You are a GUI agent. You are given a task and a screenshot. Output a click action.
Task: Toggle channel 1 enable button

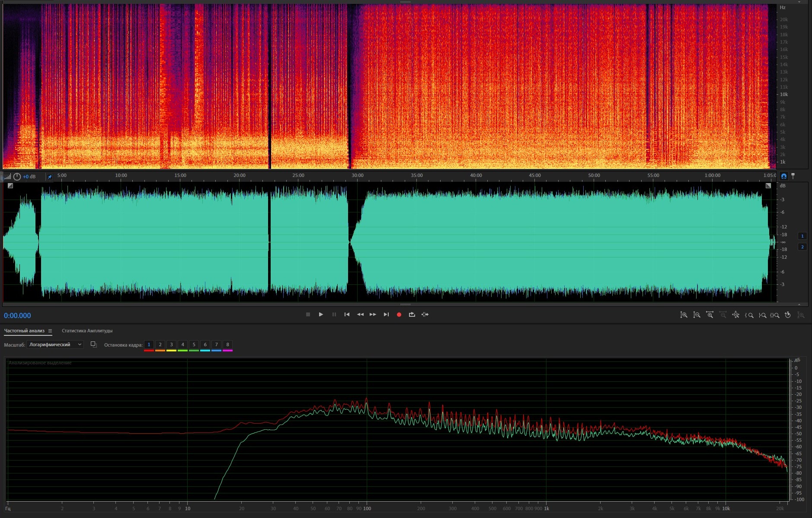[802, 236]
